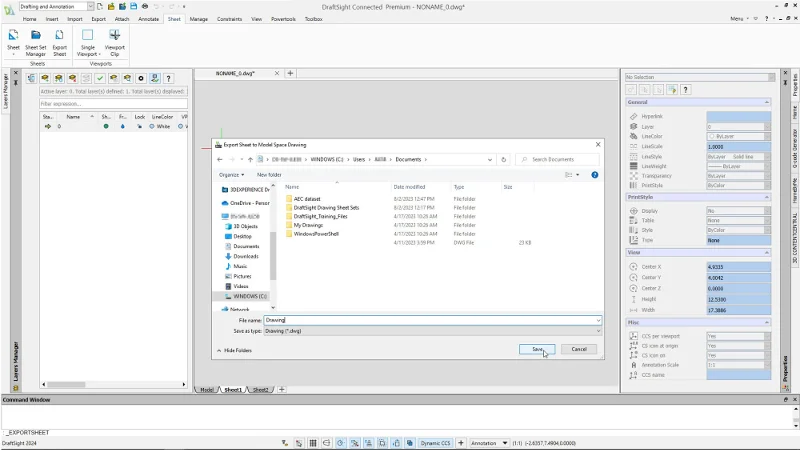Toggle Dynamic CCS in status bar
The width and height of the screenshot is (800, 450).
[435, 442]
